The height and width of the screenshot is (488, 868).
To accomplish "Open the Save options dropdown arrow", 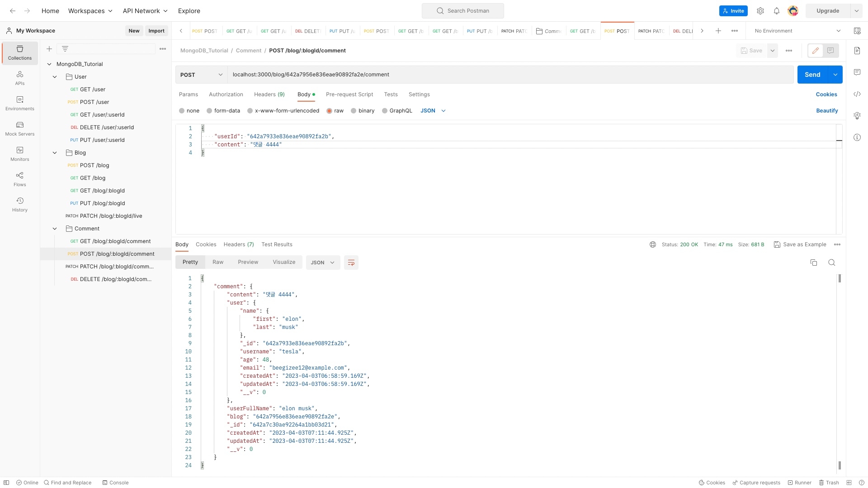I will pyautogui.click(x=773, y=51).
